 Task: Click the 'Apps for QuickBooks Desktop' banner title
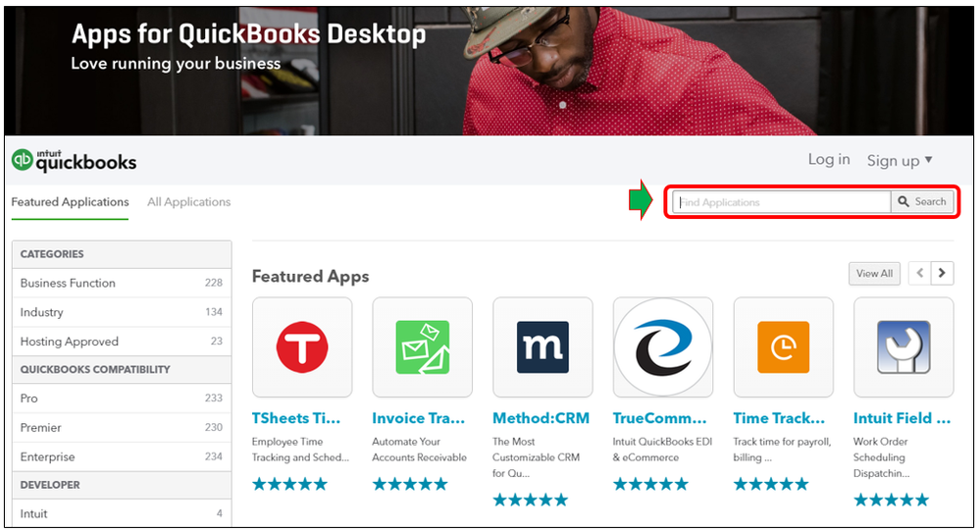coord(249,33)
